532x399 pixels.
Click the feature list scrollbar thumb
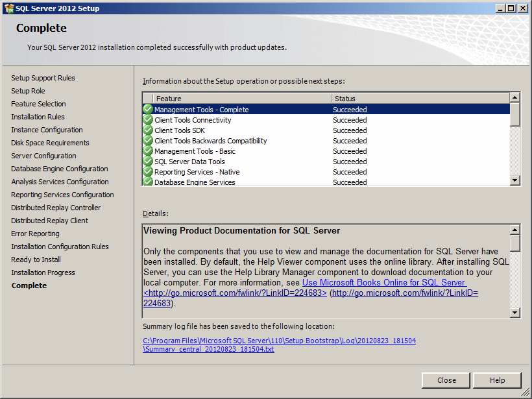[514, 115]
